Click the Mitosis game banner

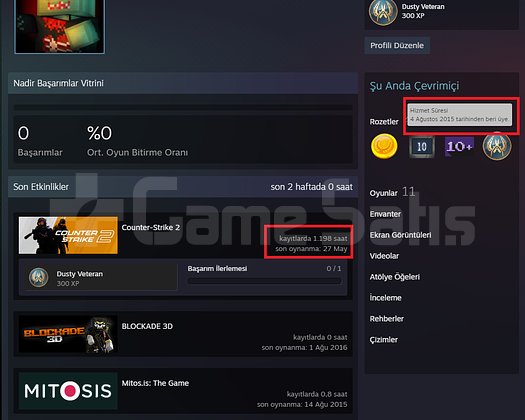[68, 391]
